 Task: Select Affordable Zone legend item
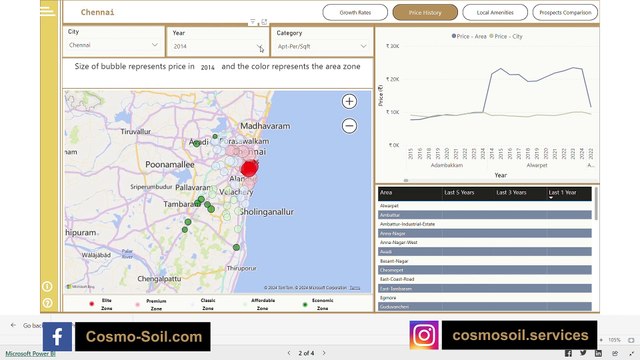click(259, 304)
